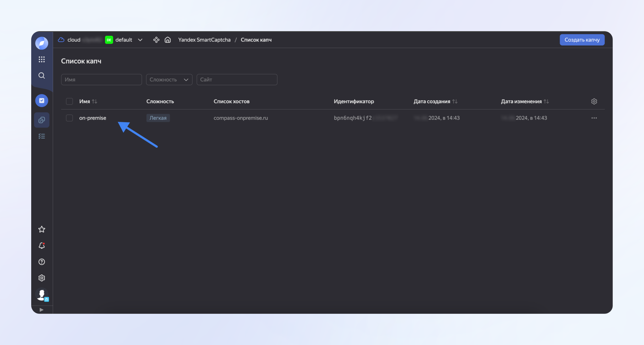Open help question mark icon
Image resolution: width=644 pixels, height=345 pixels.
(41, 262)
